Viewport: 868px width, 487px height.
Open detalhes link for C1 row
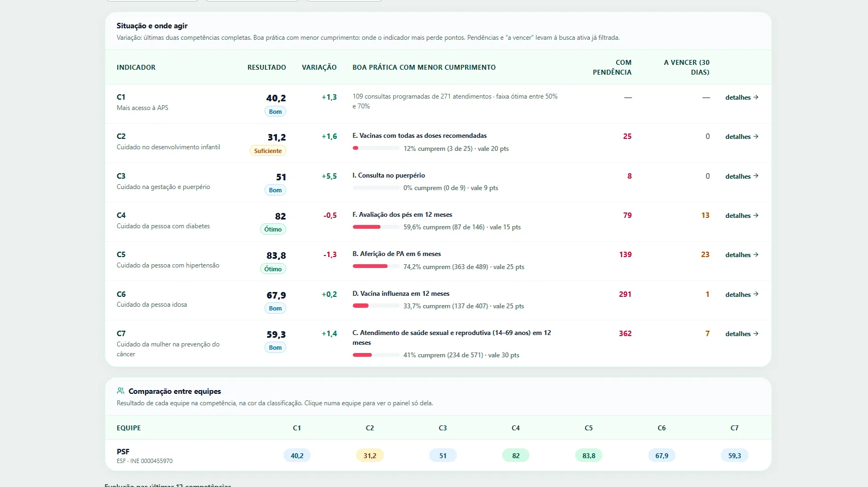click(x=742, y=98)
